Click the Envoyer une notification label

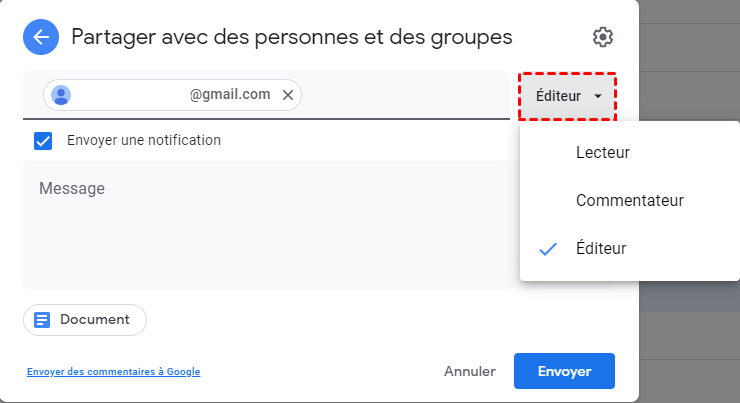pyautogui.click(x=144, y=141)
